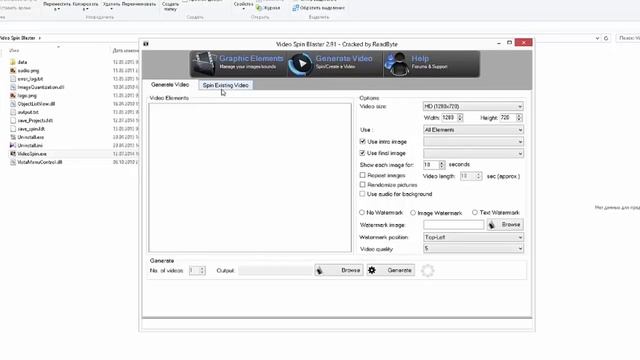Viewport: 640px width, 360px height.
Task: Adjust the Width value stepper
Action: (x=460, y=118)
